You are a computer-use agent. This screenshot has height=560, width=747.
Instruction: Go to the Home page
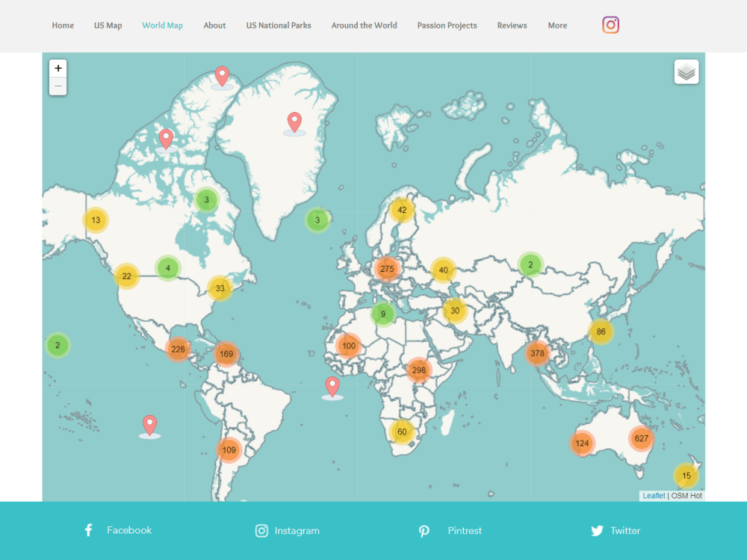[63, 25]
